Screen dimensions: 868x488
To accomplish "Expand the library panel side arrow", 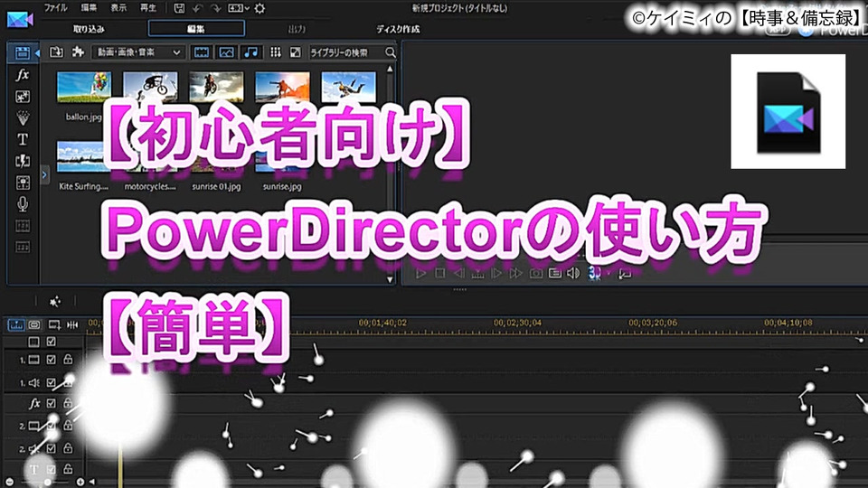I will [x=44, y=174].
